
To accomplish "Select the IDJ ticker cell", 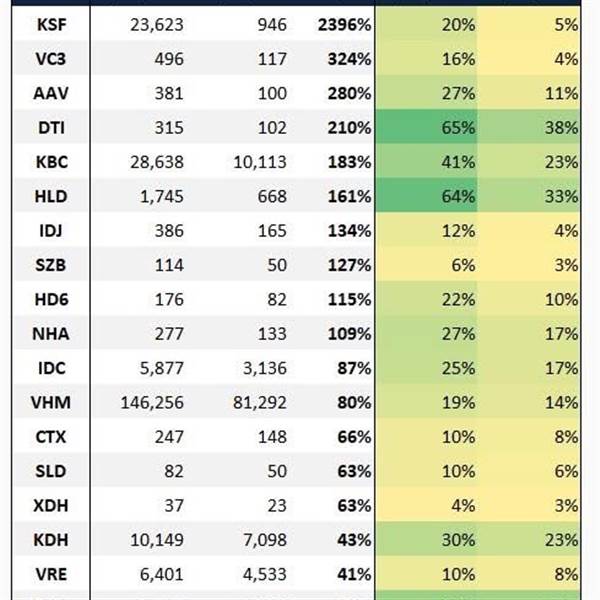I will coord(51,231).
